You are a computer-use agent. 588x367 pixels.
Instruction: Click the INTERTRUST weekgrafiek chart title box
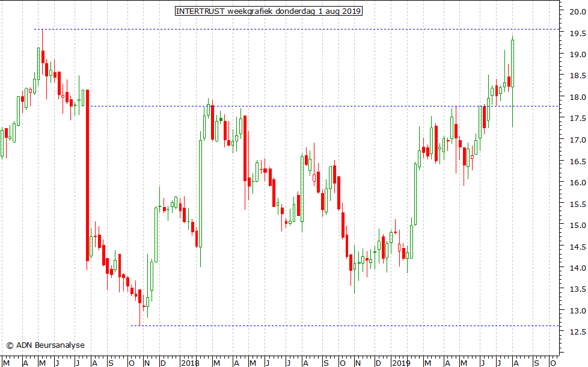coord(269,11)
